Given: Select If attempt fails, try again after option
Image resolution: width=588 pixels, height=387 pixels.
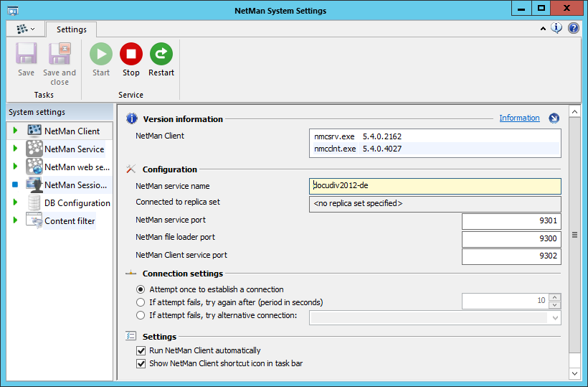Looking at the screenshot, I should [141, 302].
